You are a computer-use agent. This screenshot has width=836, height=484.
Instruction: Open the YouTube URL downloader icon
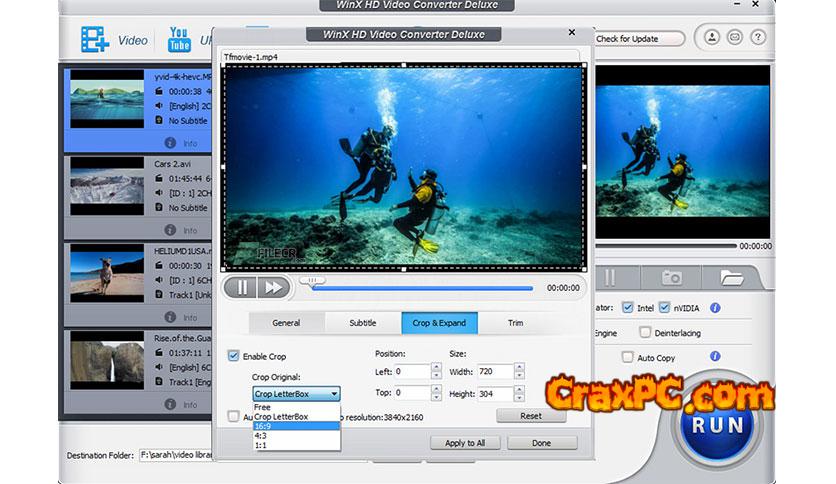point(179,40)
